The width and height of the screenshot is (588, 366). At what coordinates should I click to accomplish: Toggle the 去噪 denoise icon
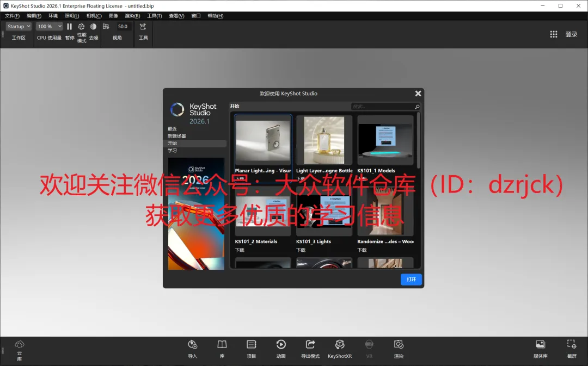pos(94,27)
